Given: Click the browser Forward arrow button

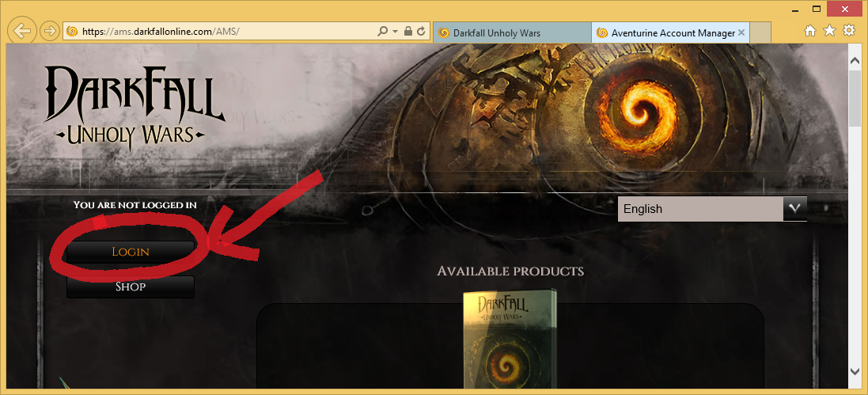Looking at the screenshot, I should (50, 31).
